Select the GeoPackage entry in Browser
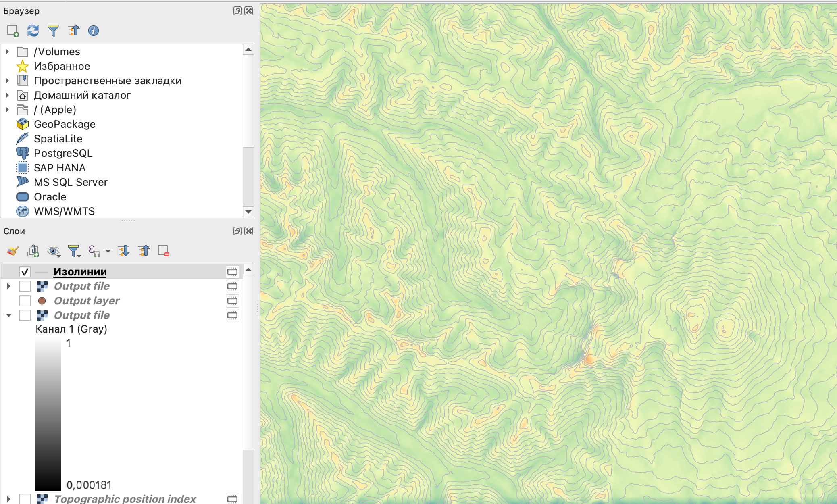This screenshot has width=837, height=504. pyautogui.click(x=65, y=124)
